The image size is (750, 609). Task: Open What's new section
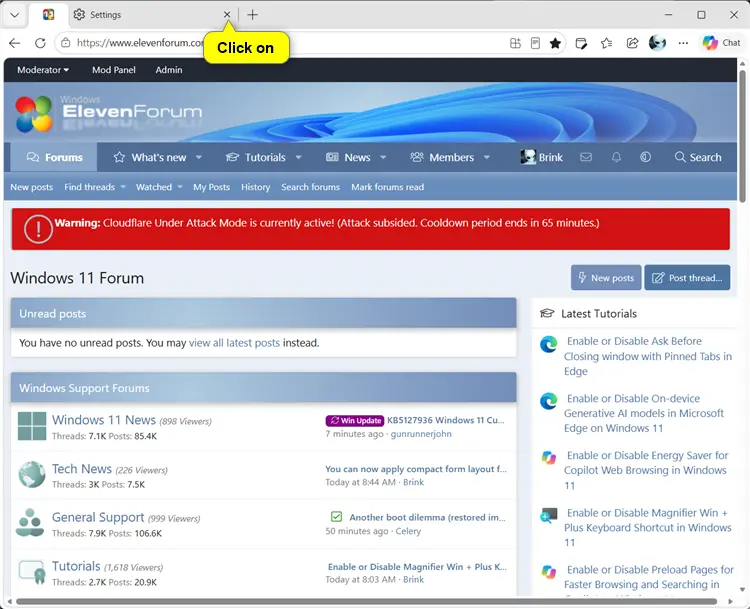(150, 157)
